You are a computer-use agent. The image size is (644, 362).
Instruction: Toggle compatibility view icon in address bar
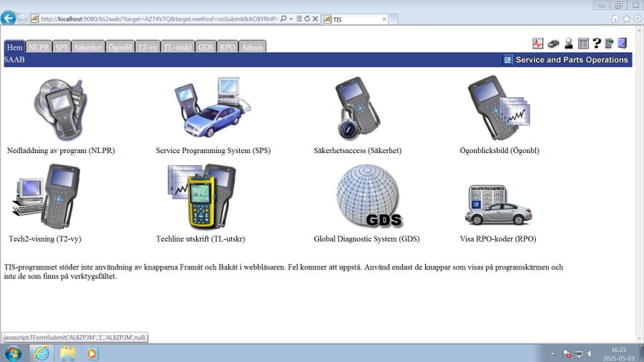(x=299, y=19)
